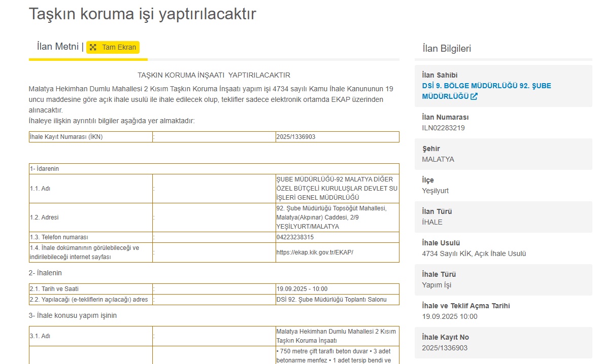Select the İlan Metni tab
Screen dimensions: 602x364
tap(58, 47)
